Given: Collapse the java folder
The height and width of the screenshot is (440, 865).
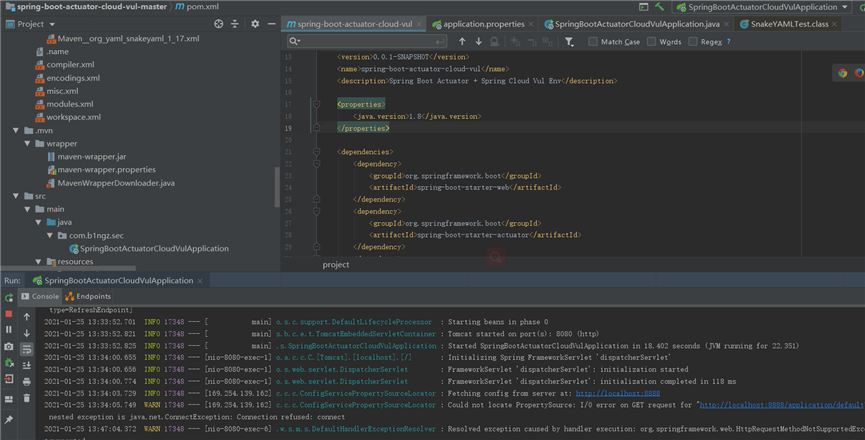Looking at the screenshot, I should 38,222.
